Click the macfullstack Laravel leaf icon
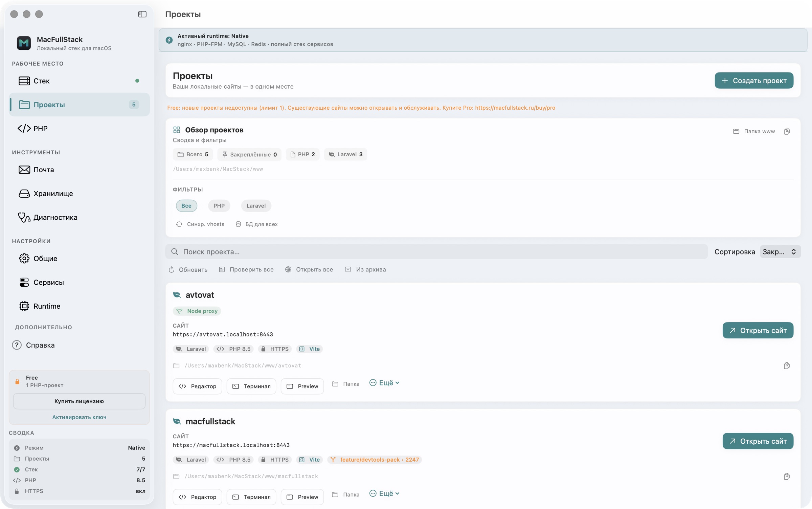812x509 pixels. click(x=177, y=422)
